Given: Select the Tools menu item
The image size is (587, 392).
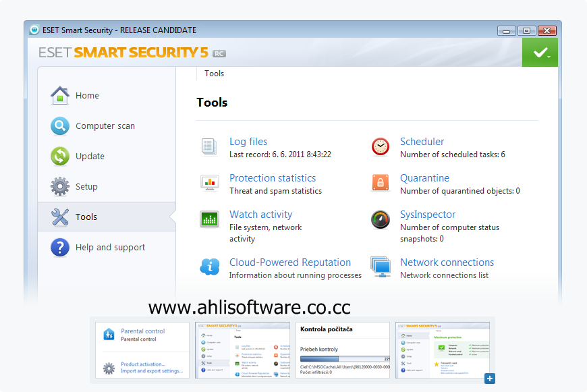Looking at the screenshot, I should click(x=107, y=217).
